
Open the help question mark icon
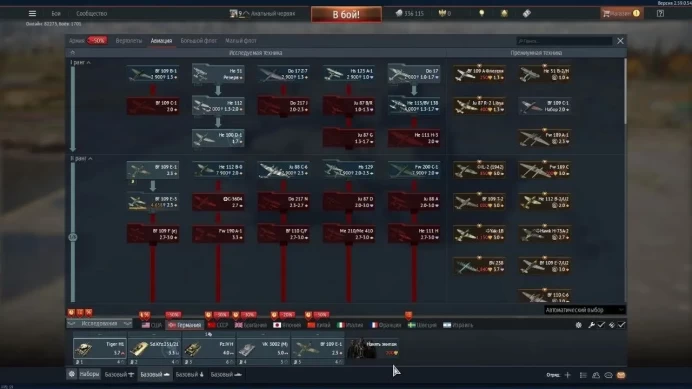tap(660, 13)
